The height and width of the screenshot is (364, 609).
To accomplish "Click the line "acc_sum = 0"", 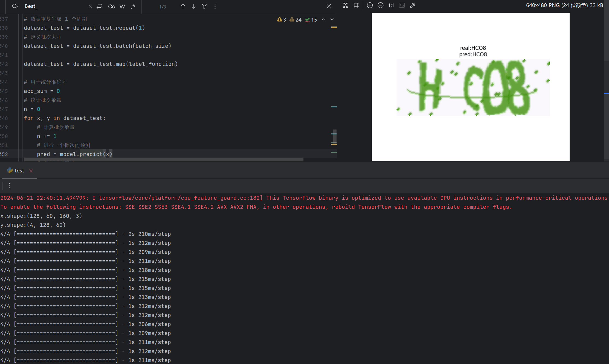I will coord(42,91).
